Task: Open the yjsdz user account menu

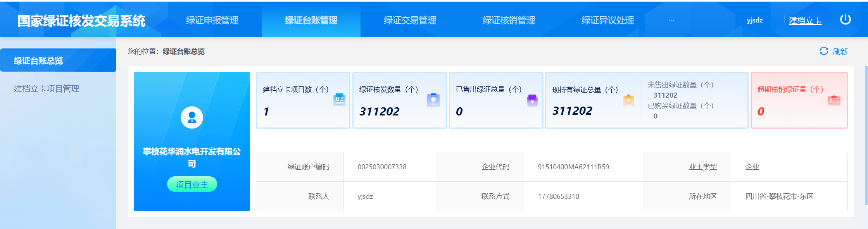Action: [754, 20]
